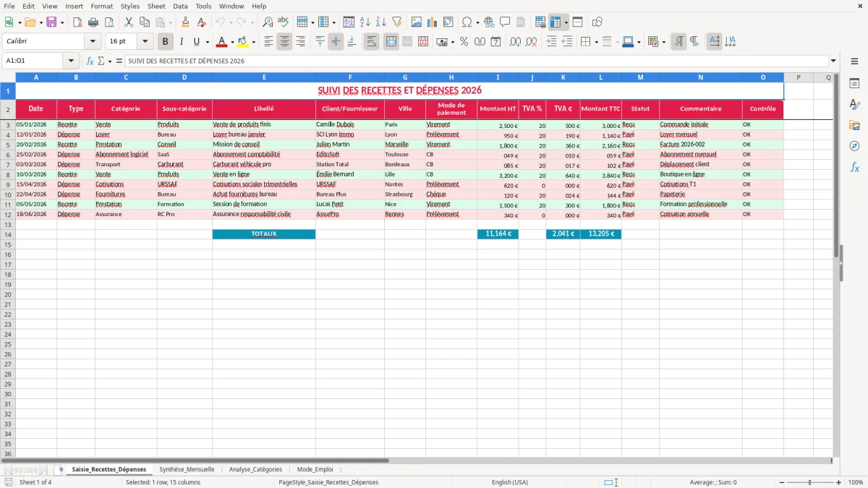Open the Function Wizard fx icon
This screenshot has width=868, height=488.
90,61
